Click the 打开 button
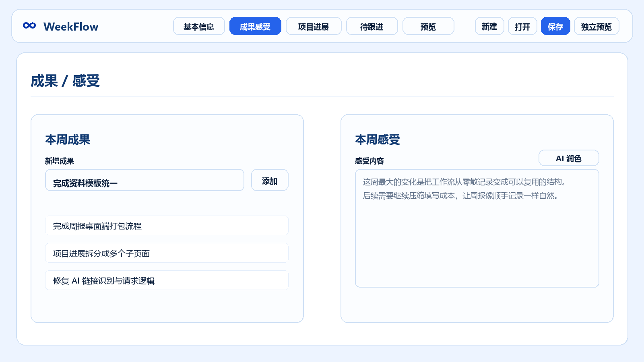 click(522, 26)
